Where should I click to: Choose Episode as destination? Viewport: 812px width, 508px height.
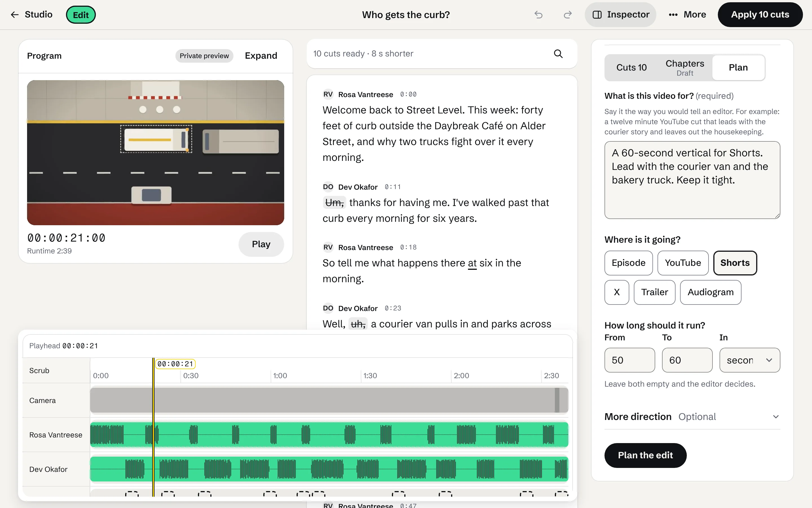[x=628, y=263]
